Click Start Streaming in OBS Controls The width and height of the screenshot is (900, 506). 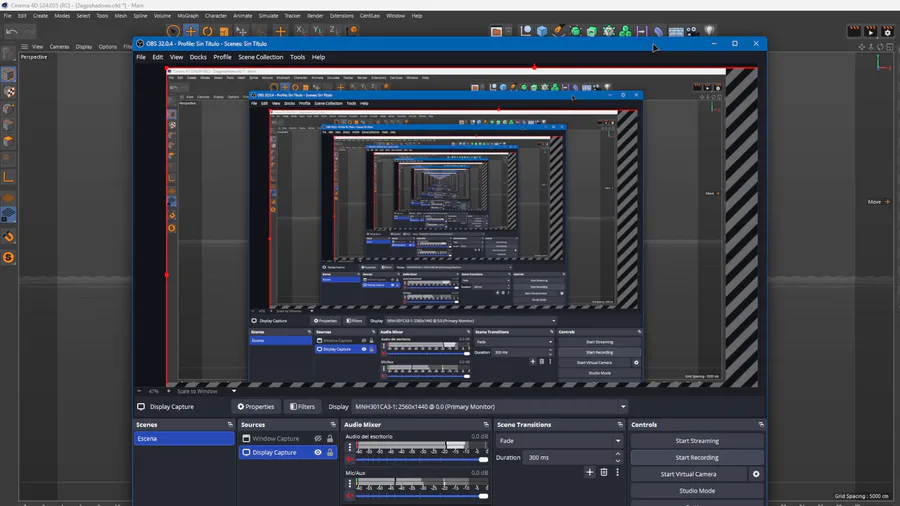pos(697,441)
